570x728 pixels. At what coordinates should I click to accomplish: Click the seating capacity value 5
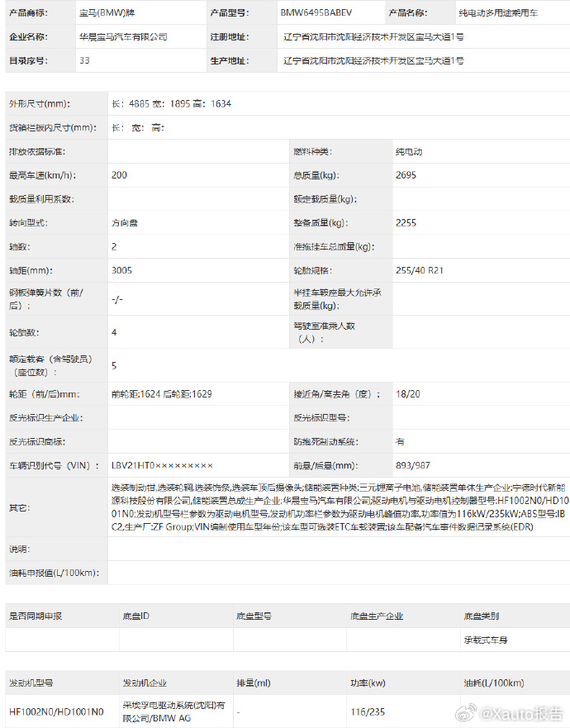[x=114, y=366]
